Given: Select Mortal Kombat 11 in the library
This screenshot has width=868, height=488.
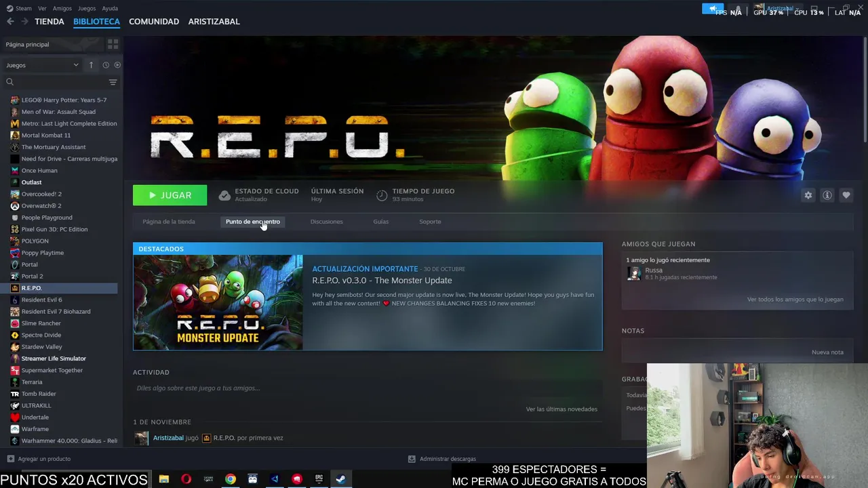Looking at the screenshot, I should pyautogui.click(x=46, y=135).
